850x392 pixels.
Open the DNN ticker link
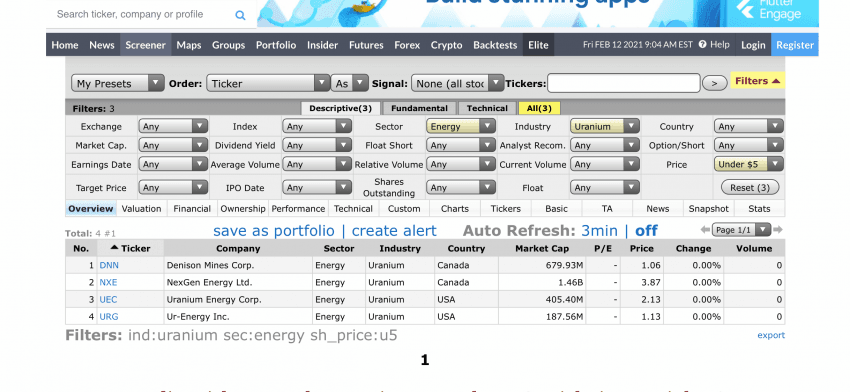(x=109, y=266)
